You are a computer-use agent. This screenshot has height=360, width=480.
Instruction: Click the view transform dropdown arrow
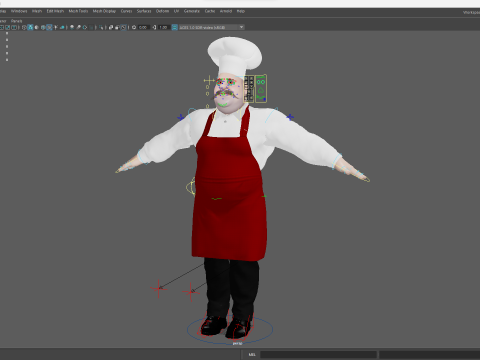(241, 27)
